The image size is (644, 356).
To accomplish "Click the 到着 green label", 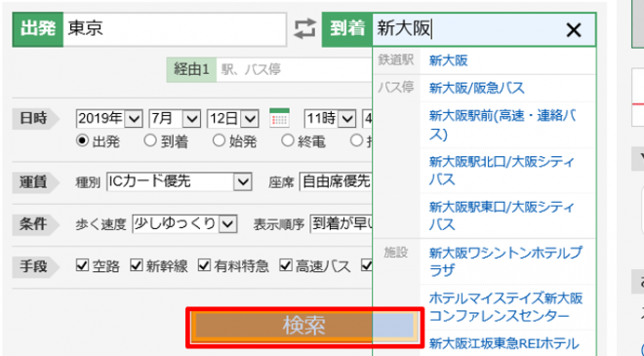I will pyautogui.click(x=347, y=29).
